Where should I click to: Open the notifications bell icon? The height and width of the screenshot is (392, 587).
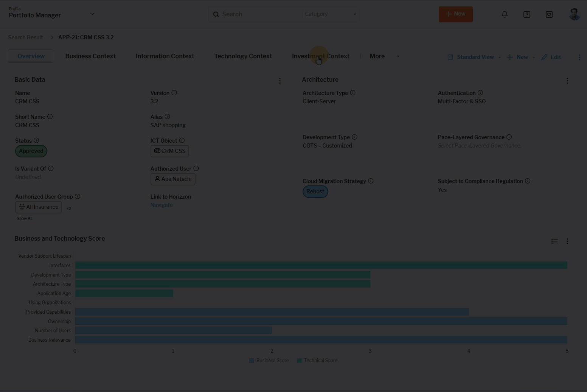tap(505, 14)
